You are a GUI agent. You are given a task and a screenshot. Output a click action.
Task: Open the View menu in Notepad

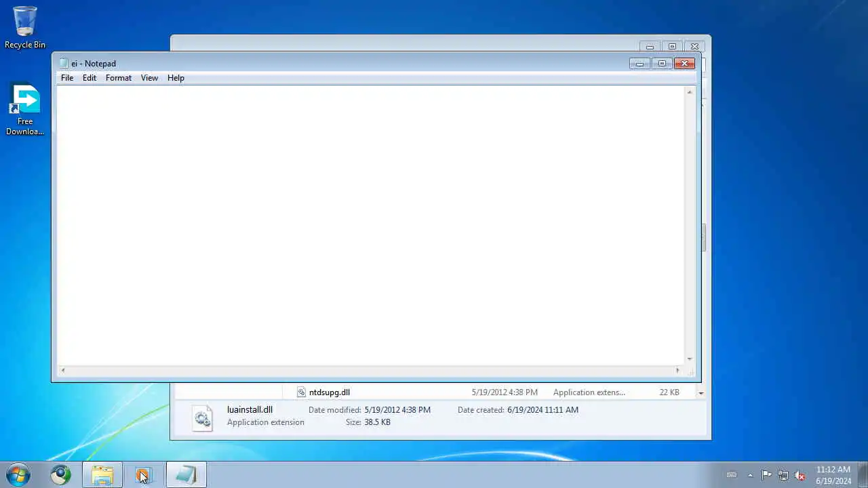[x=149, y=78]
